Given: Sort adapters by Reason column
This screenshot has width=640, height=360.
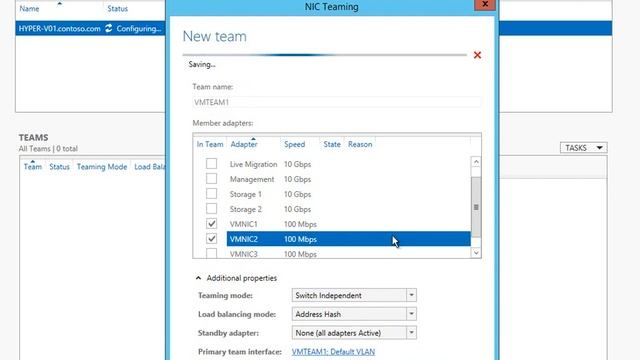Looking at the screenshot, I should (360, 144).
